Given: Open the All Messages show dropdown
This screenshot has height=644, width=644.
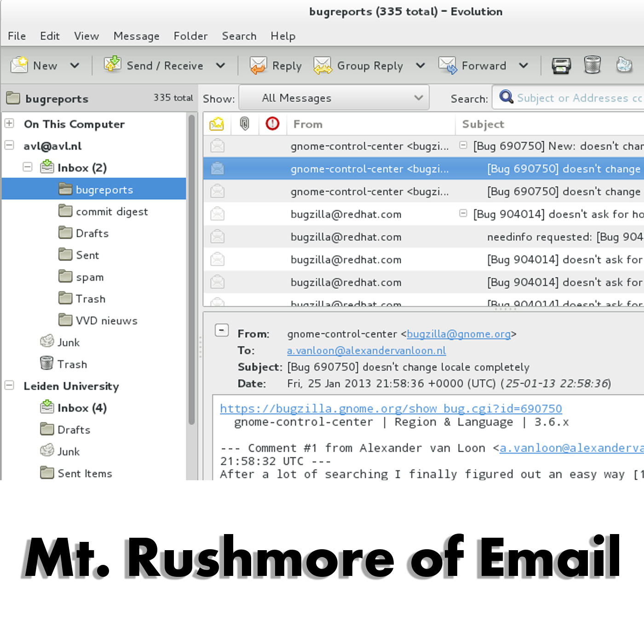Looking at the screenshot, I should tap(334, 98).
